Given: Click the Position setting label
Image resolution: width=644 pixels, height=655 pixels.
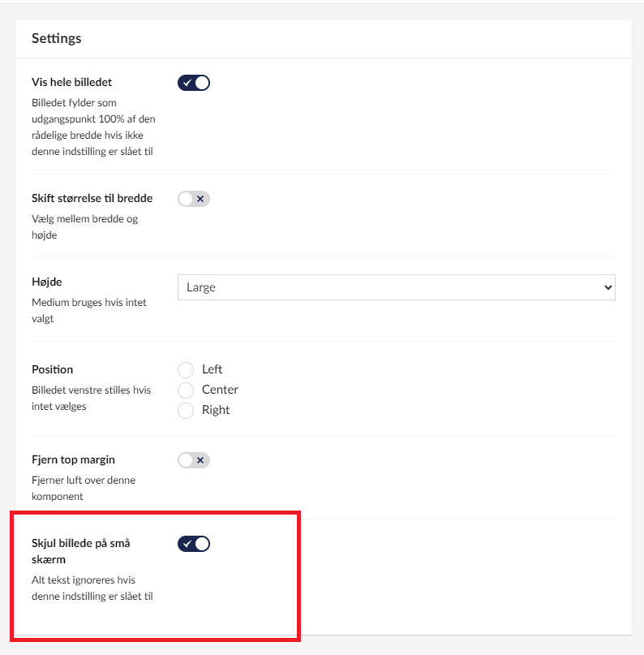Looking at the screenshot, I should (53, 369).
